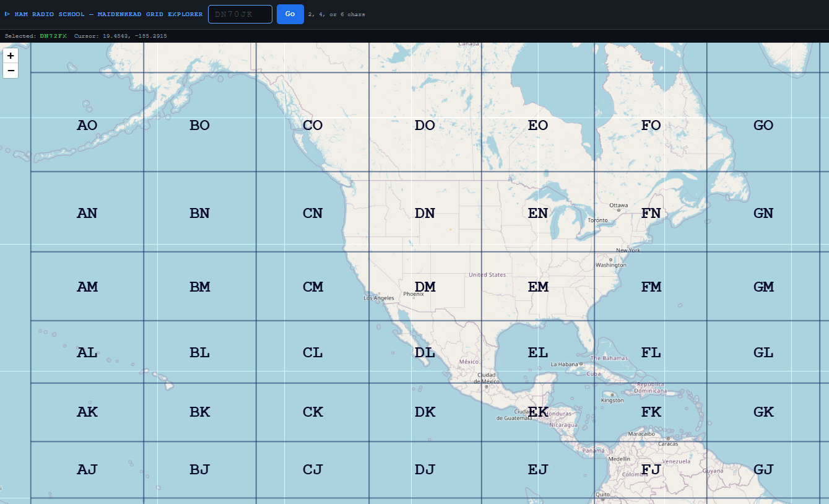The height and width of the screenshot is (504, 829).
Task: Select grid field CJ
Action: (313, 470)
